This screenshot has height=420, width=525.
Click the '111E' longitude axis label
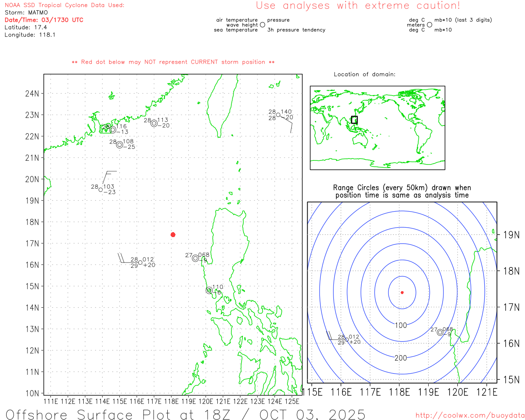click(x=51, y=401)
